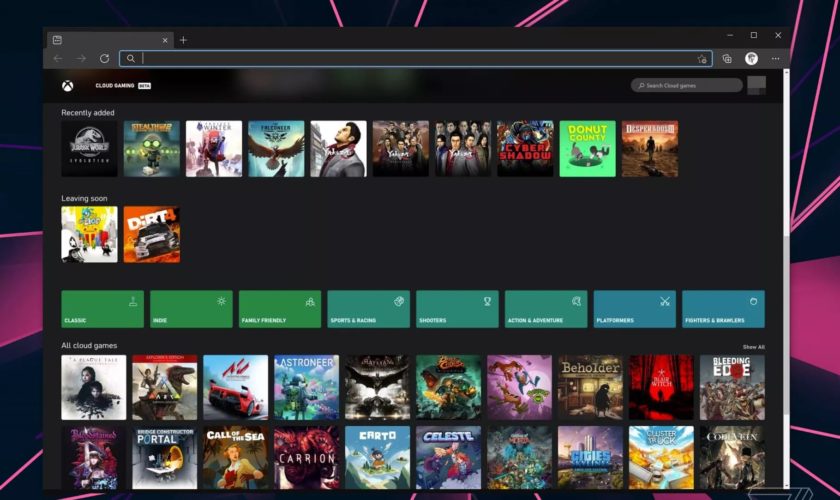Open Fighters & Brawlers category
The height and width of the screenshot is (500, 840).
click(x=723, y=309)
